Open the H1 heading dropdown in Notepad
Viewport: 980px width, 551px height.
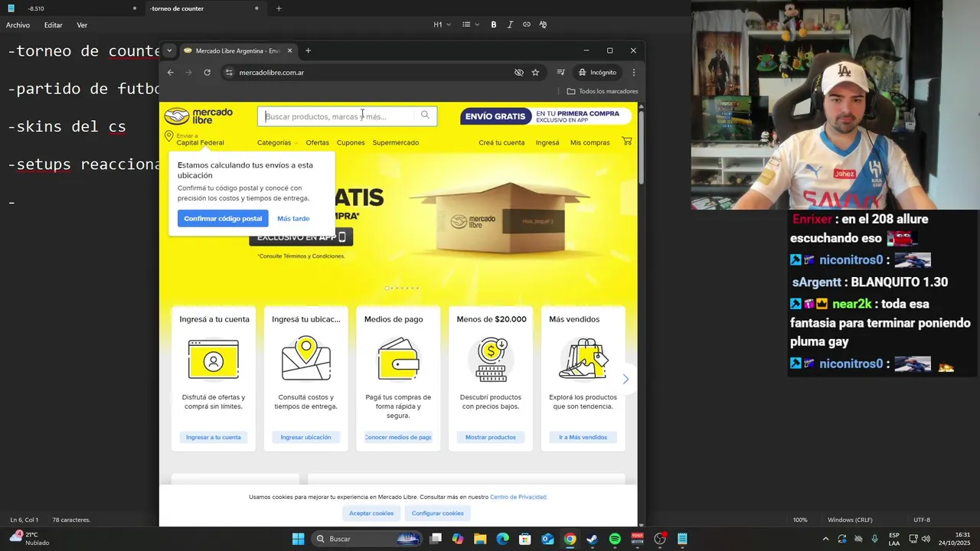[x=442, y=24]
